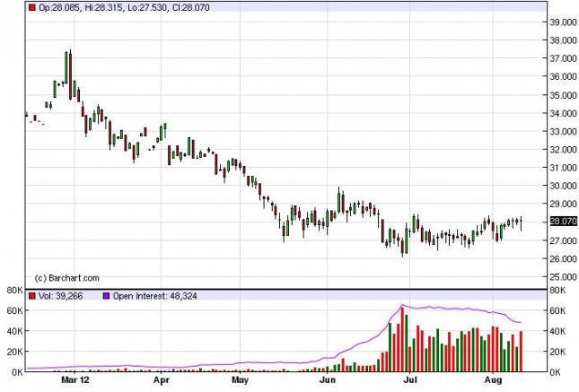The width and height of the screenshot is (579, 392).
Task: Click the 35.000 price axis label
Action: (x=563, y=95)
